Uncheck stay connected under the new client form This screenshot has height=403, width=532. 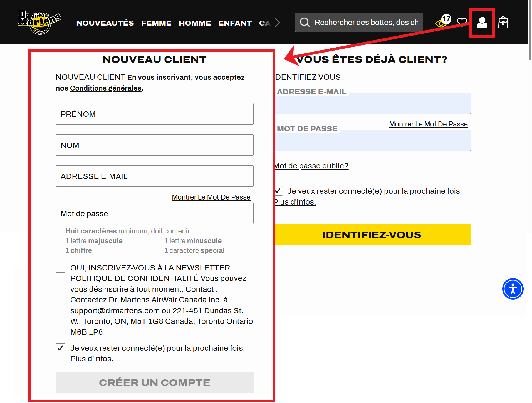click(x=60, y=348)
